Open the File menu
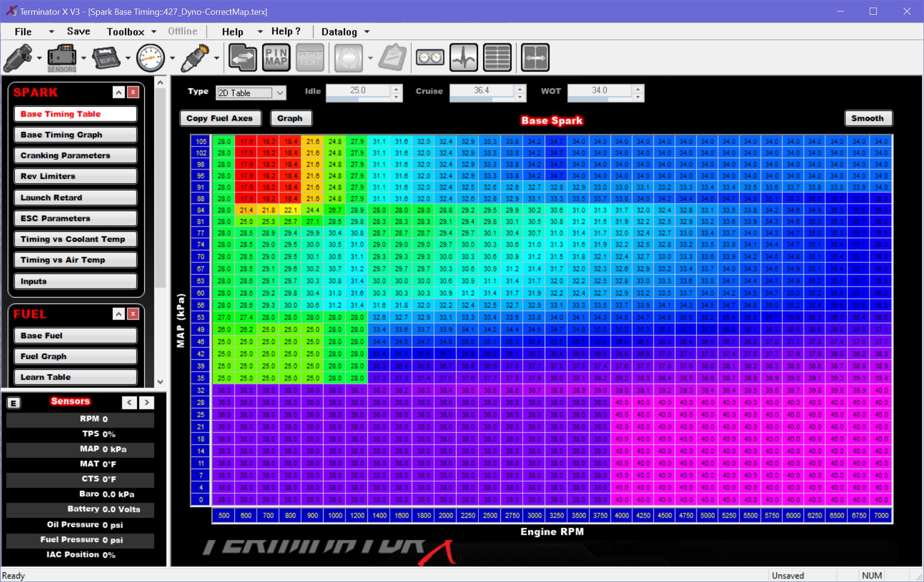The image size is (924, 582). pos(23,32)
